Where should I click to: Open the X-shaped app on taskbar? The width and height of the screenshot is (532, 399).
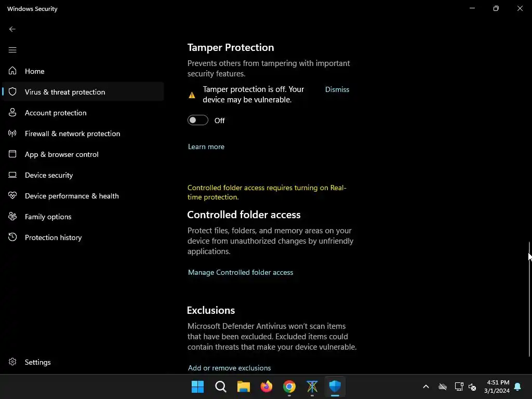click(312, 387)
